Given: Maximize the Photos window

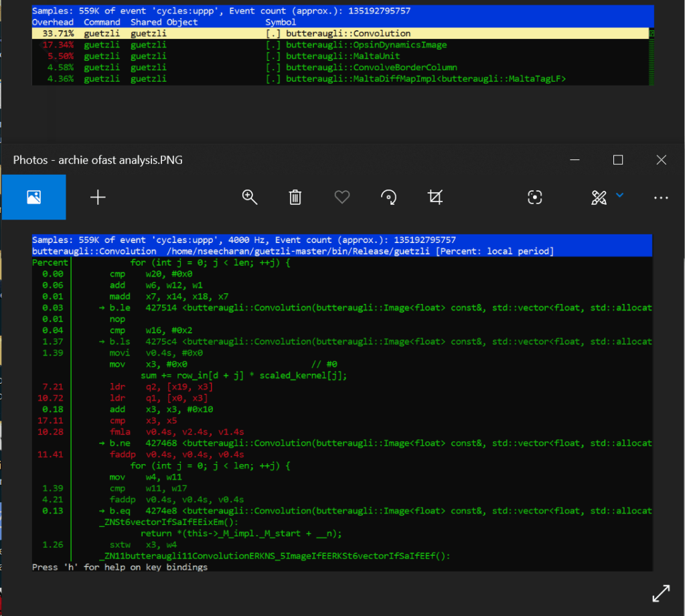Looking at the screenshot, I should point(618,160).
